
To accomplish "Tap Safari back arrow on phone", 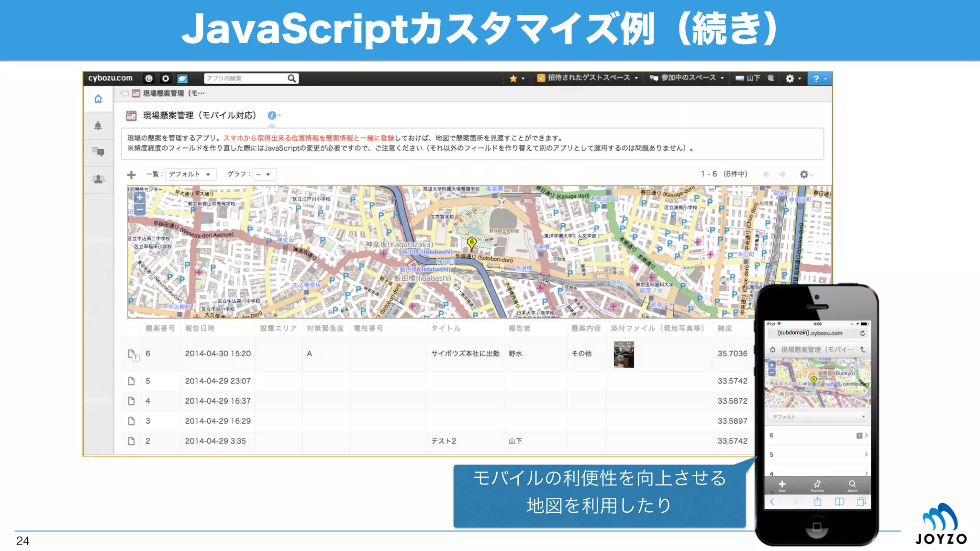I will click(x=772, y=502).
